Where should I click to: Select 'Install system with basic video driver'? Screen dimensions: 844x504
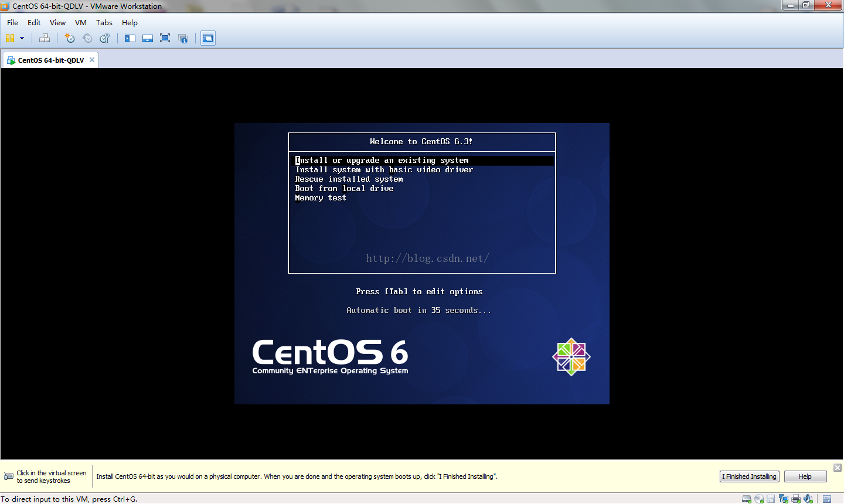pyautogui.click(x=384, y=169)
